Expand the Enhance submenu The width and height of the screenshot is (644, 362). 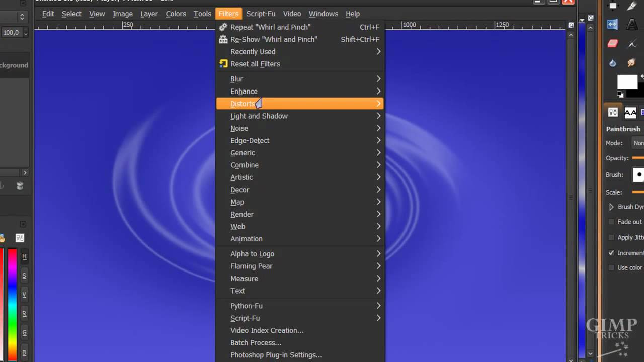click(x=300, y=92)
